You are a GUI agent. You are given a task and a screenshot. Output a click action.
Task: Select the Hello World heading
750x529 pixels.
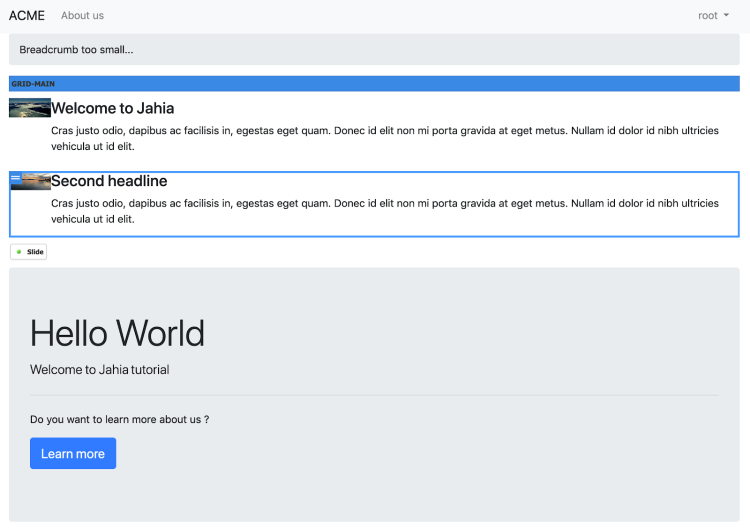pos(117,333)
